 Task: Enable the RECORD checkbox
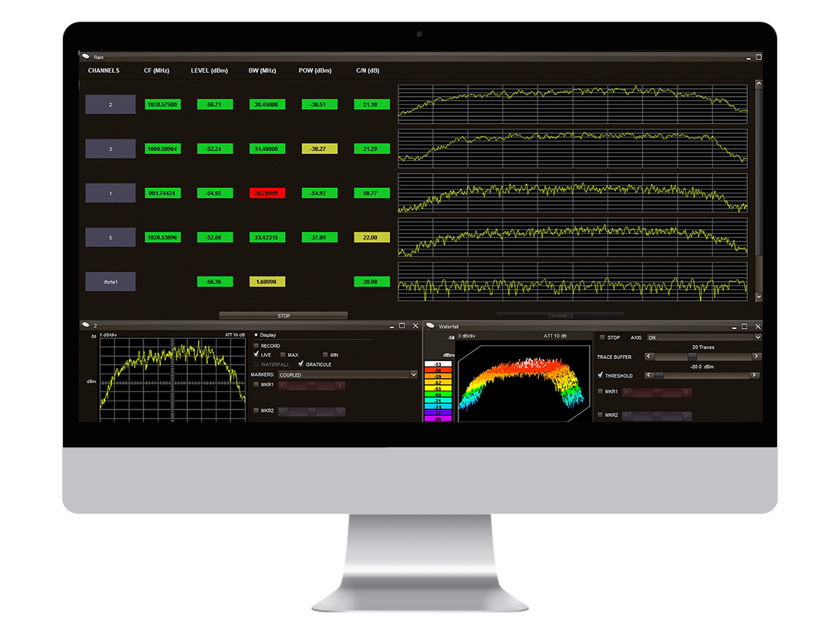coord(256,346)
